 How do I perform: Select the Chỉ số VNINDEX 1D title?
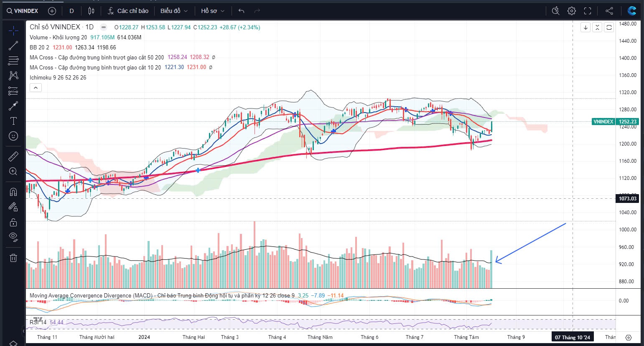[x=61, y=27]
